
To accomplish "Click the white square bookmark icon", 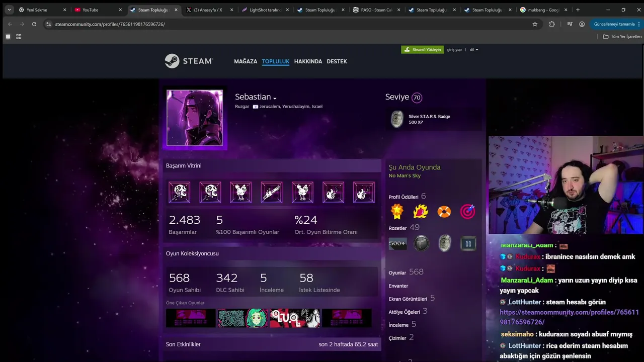I will pyautogui.click(x=8, y=36).
